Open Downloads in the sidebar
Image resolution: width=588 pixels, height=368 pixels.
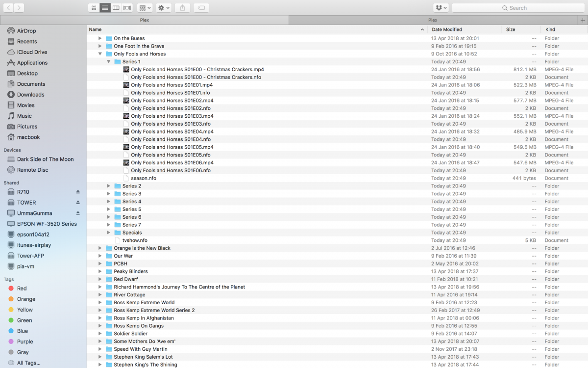click(30, 95)
